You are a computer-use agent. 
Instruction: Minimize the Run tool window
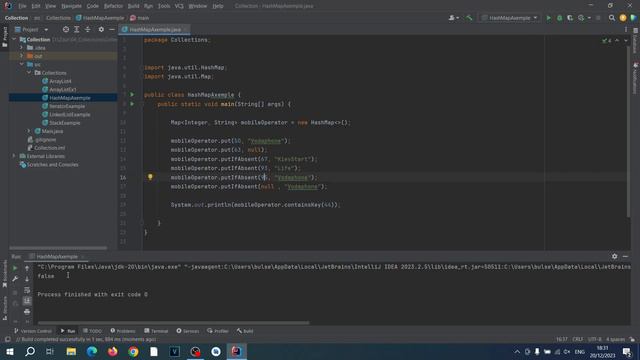click(x=625, y=256)
